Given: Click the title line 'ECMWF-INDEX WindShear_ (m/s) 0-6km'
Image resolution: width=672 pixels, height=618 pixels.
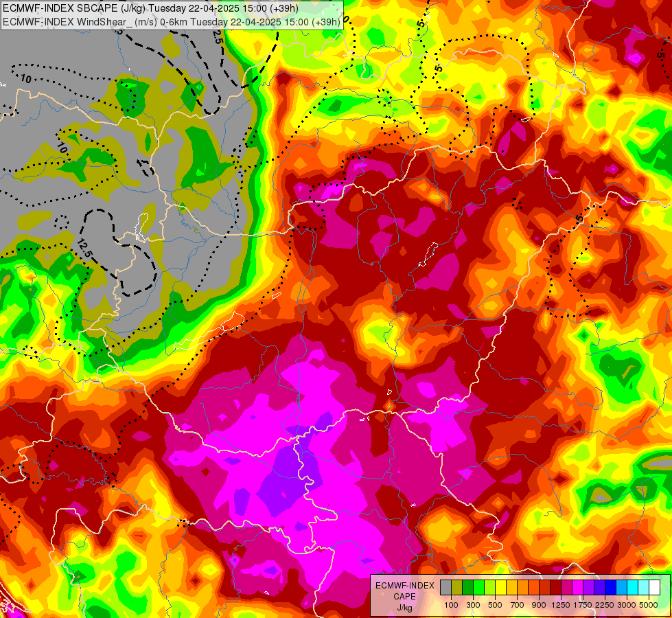Looking at the screenshot, I should 95,21.
